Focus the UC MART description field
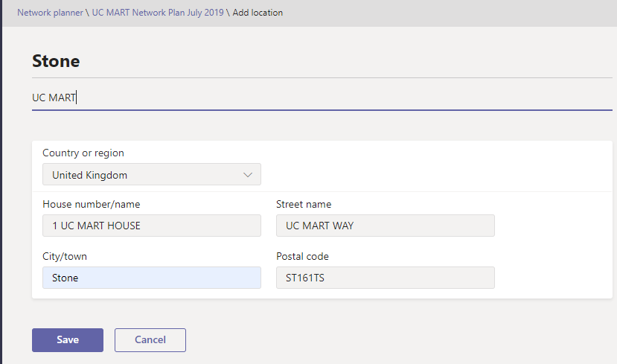This screenshot has width=617, height=364. pos(320,98)
